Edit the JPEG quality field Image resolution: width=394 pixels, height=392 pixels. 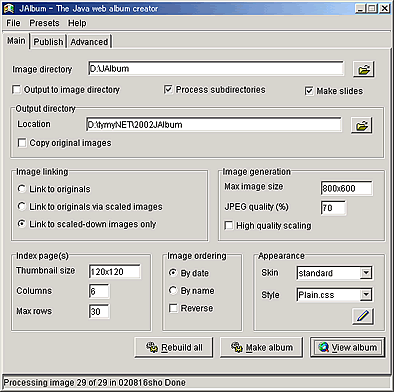point(333,208)
